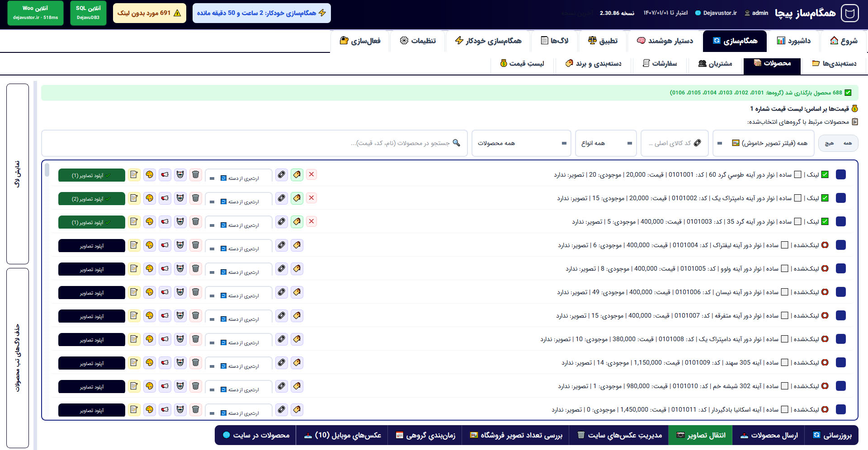Click the palette icon in row 0101003
The width and height of the screenshot is (868, 450).
(x=150, y=221)
